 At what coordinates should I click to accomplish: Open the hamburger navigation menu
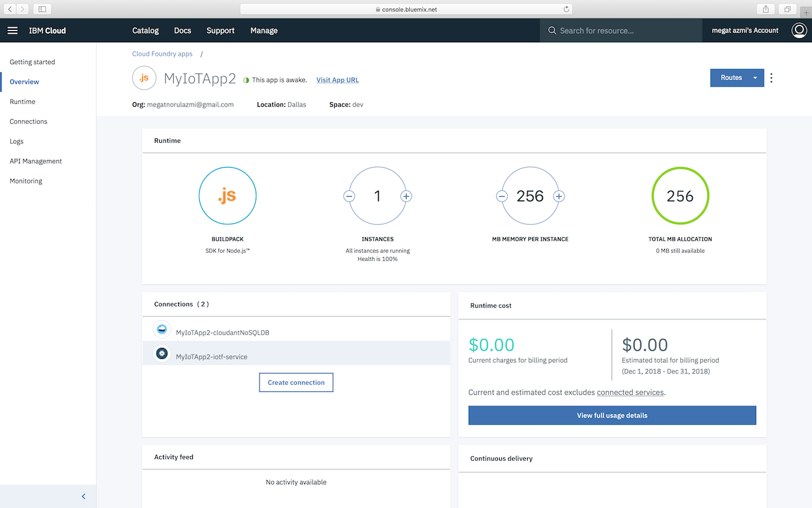point(13,30)
